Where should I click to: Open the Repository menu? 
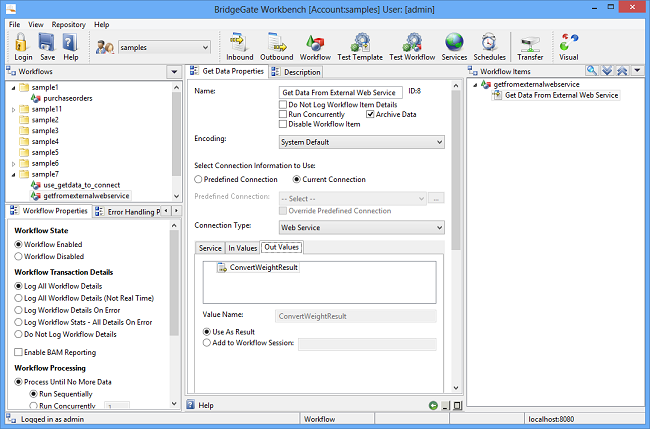[x=68, y=24]
